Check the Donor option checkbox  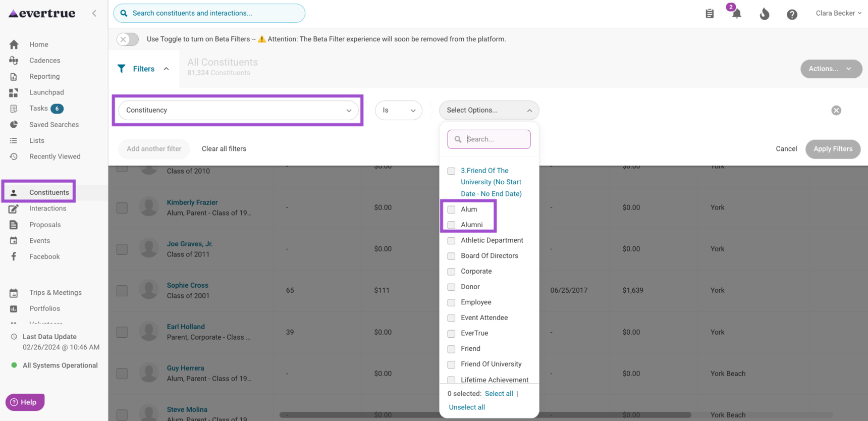coord(451,287)
